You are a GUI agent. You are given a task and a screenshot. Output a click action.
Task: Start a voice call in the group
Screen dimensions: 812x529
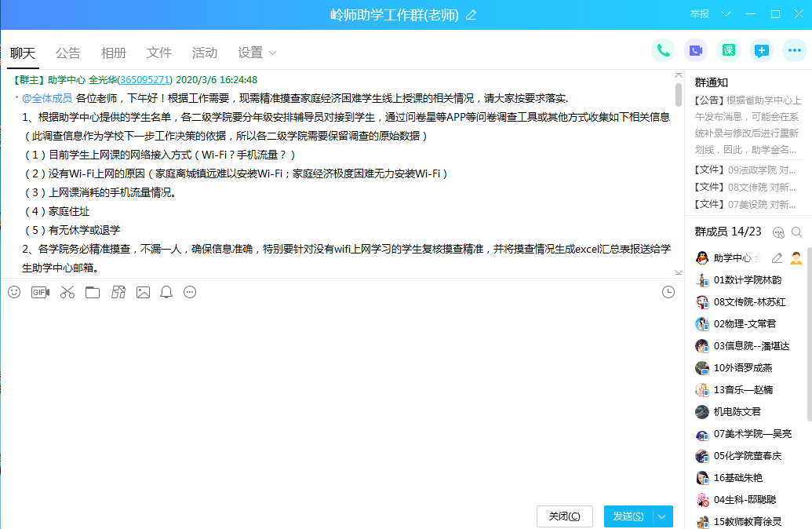coord(663,51)
